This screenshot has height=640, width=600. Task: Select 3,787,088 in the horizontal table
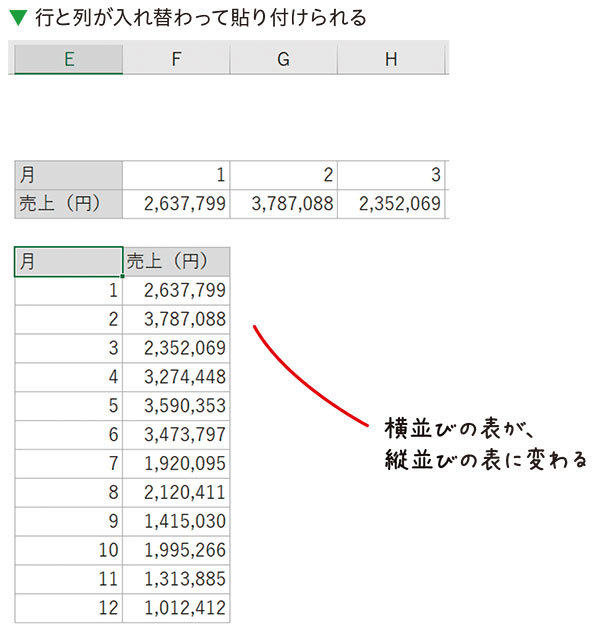pos(284,204)
